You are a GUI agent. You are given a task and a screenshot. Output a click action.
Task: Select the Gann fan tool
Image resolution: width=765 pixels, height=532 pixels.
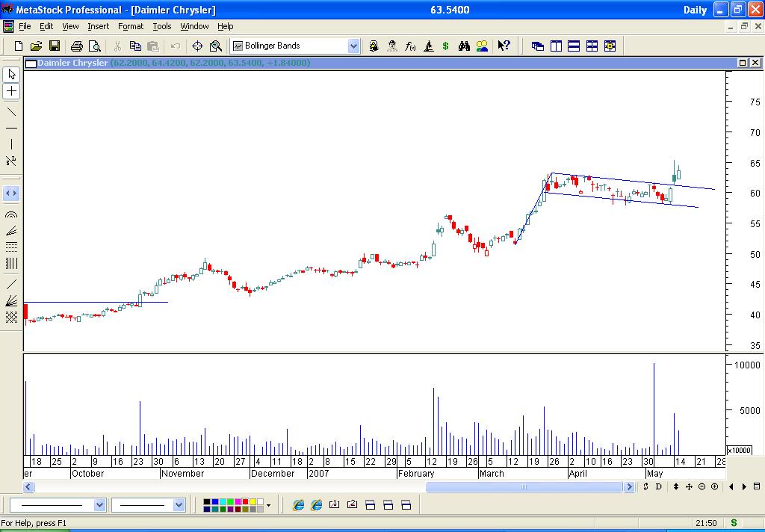click(x=12, y=300)
